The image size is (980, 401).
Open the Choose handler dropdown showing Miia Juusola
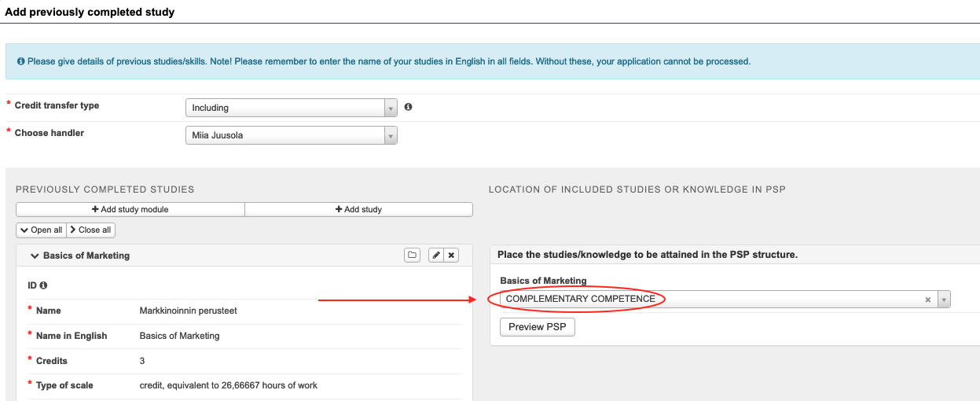pyautogui.click(x=291, y=135)
